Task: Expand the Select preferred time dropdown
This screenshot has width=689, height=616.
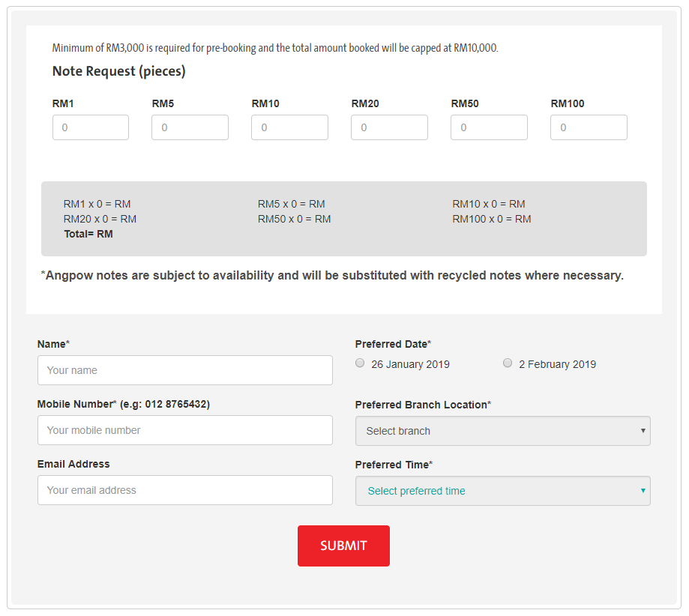Action: (x=502, y=491)
